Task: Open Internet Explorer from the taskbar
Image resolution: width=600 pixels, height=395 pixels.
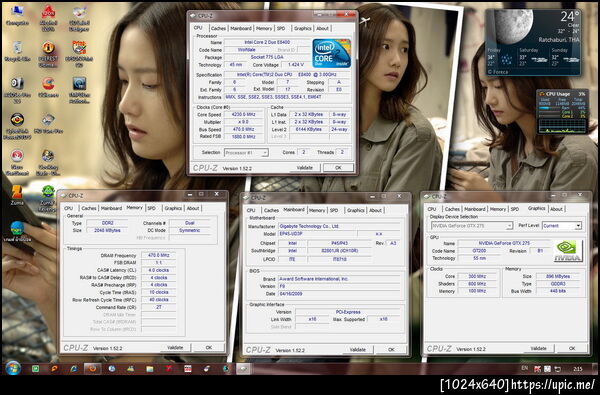Action: point(73,369)
